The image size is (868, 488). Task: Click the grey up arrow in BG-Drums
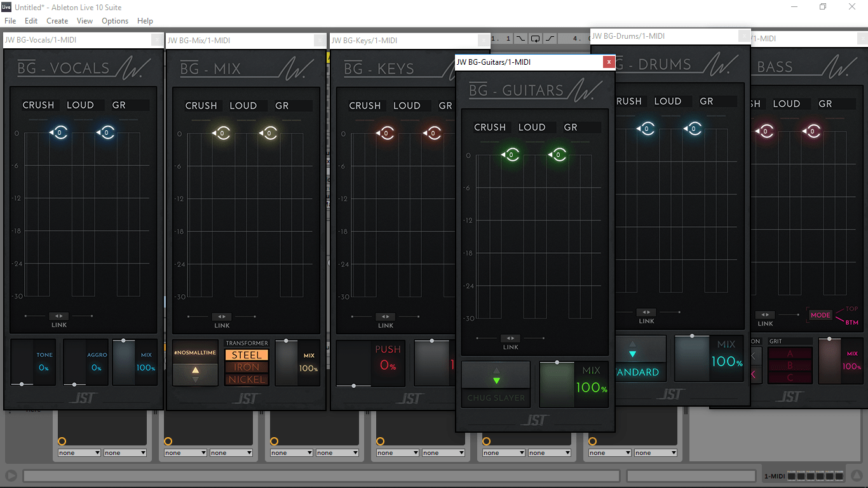point(632,344)
